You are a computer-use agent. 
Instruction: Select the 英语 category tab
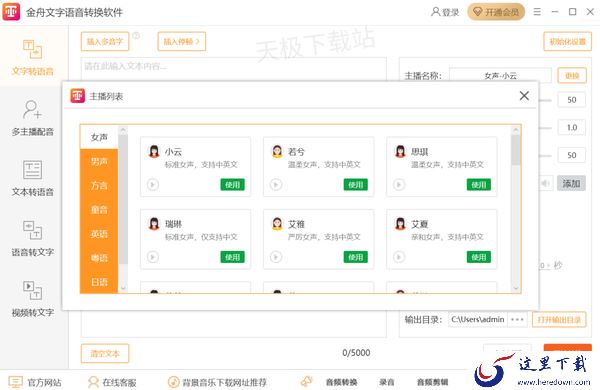(x=99, y=234)
